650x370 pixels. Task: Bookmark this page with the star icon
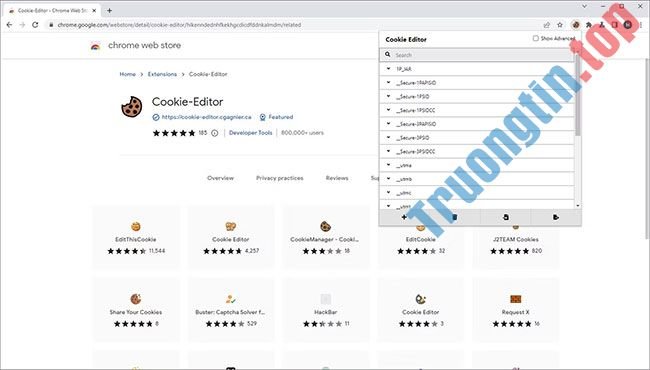tap(560, 25)
